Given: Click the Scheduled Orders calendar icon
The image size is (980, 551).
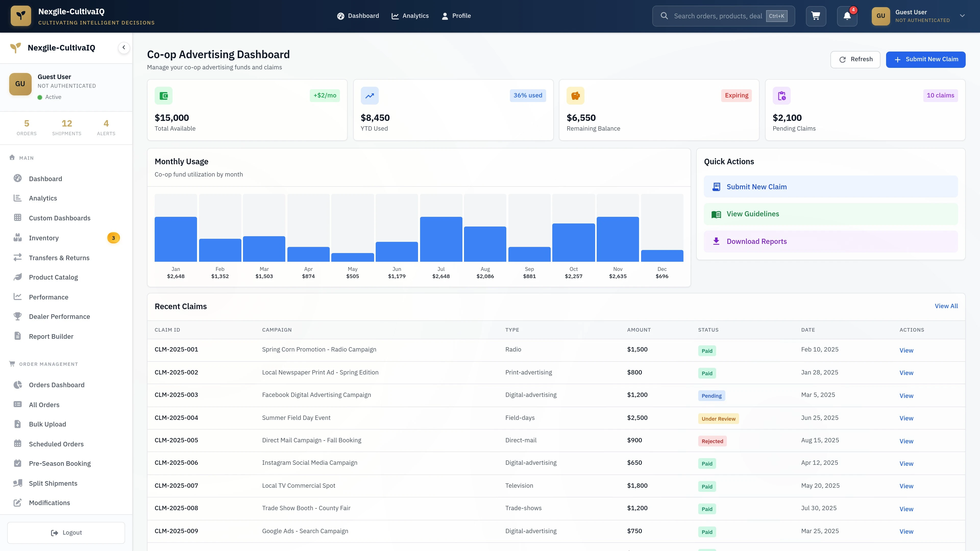Looking at the screenshot, I should tap(18, 444).
